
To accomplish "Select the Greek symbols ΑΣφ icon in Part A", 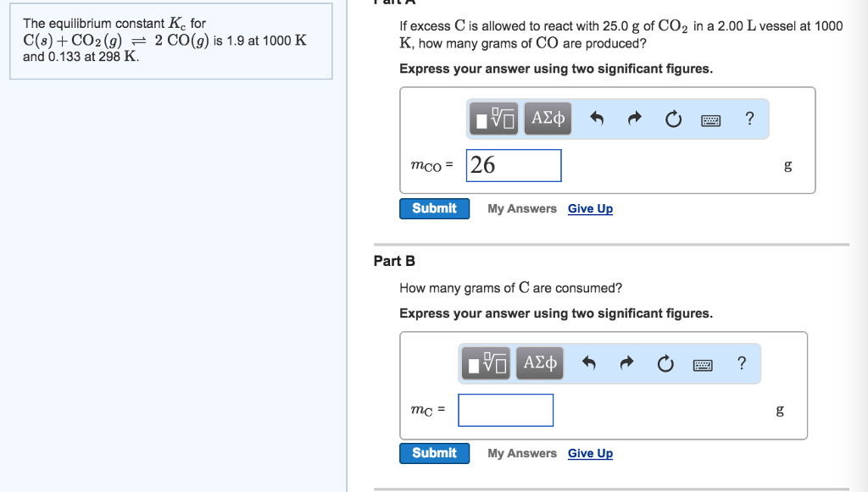I will pos(547,119).
